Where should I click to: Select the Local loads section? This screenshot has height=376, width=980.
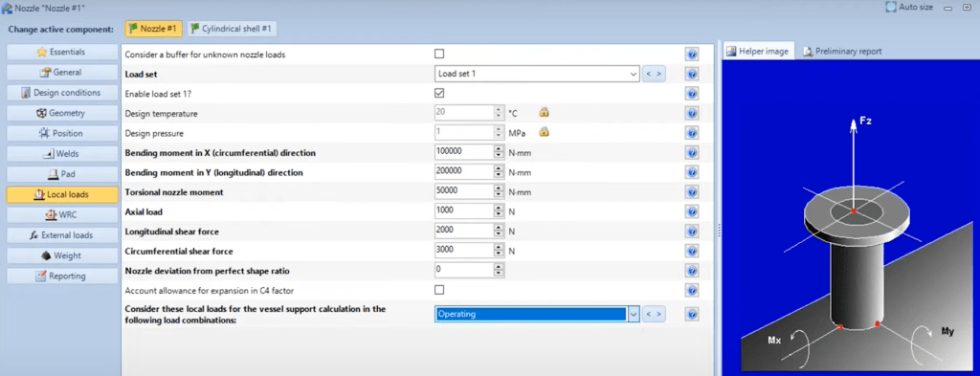click(x=62, y=195)
